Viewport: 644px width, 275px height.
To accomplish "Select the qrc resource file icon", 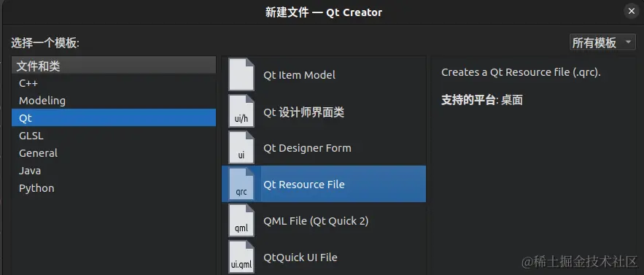I will [241, 184].
